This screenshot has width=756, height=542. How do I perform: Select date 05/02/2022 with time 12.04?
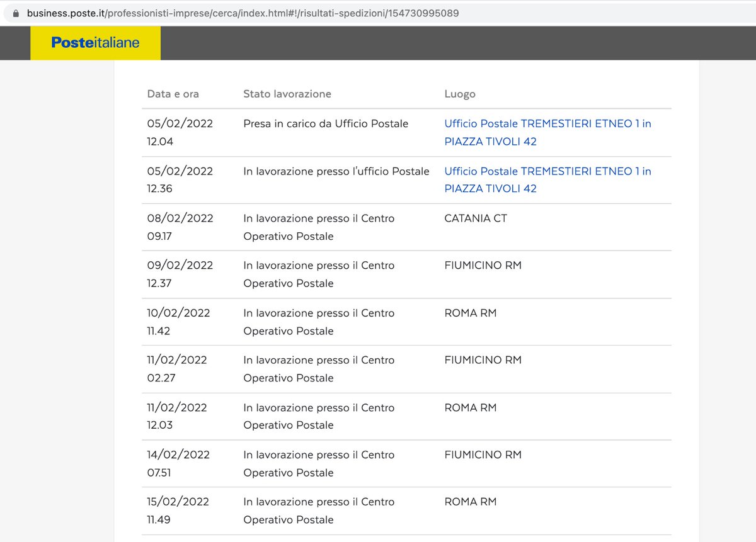coord(180,132)
